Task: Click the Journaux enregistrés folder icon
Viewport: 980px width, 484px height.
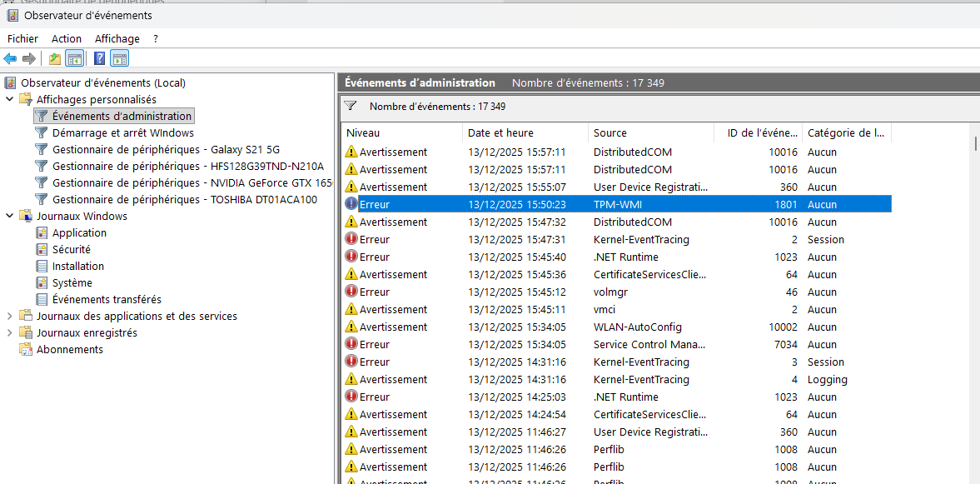Action: coord(26,332)
